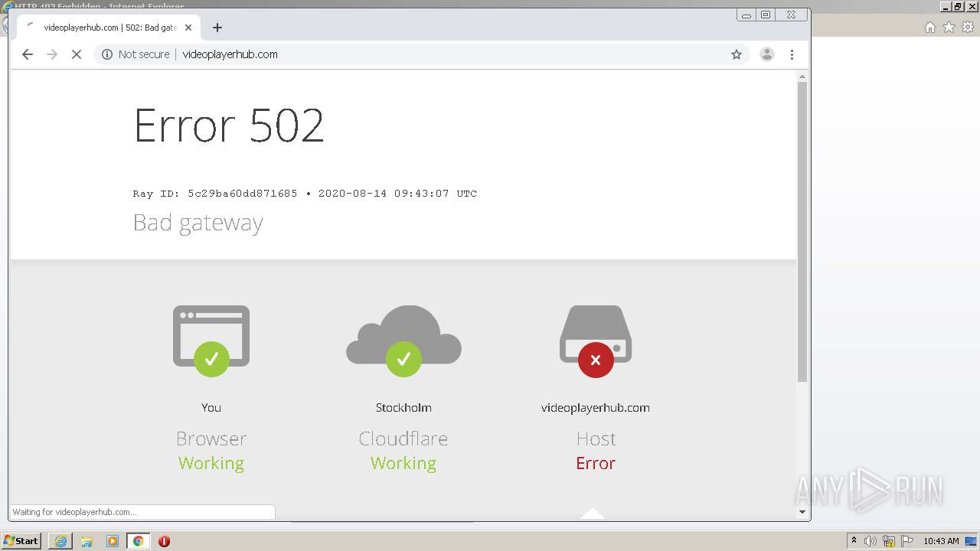Select the videoplayerhub.com 502 tab
Image resolution: width=980 pixels, height=551 pixels.
pyautogui.click(x=109, y=28)
